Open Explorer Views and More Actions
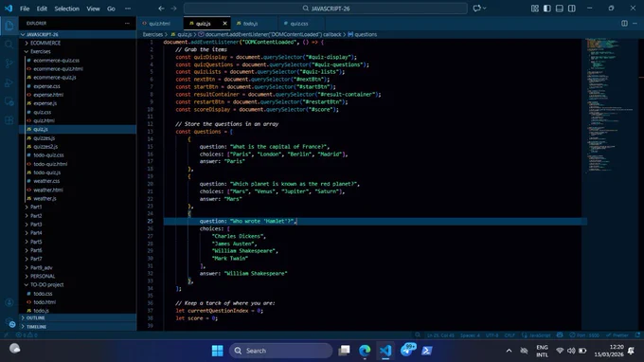This screenshot has height=362, width=644. click(x=127, y=24)
